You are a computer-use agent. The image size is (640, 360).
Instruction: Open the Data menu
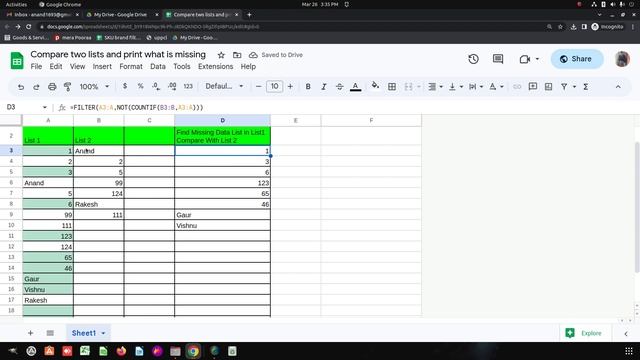tap(158, 66)
